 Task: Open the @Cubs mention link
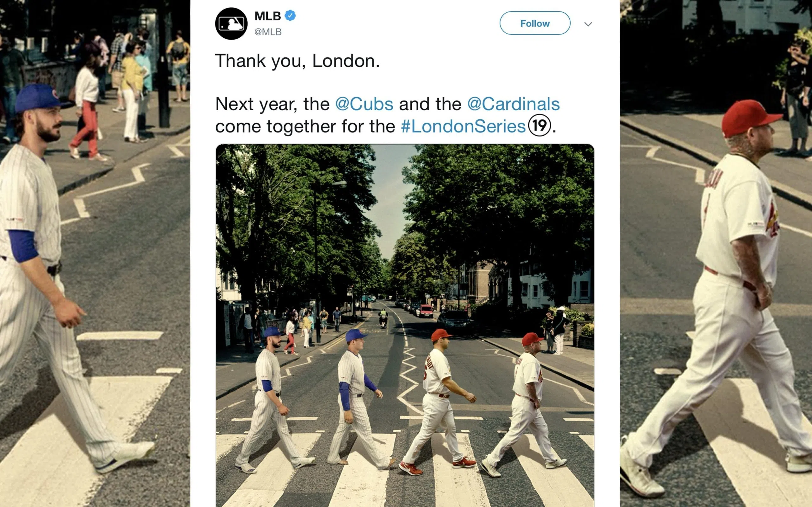click(364, 104)
